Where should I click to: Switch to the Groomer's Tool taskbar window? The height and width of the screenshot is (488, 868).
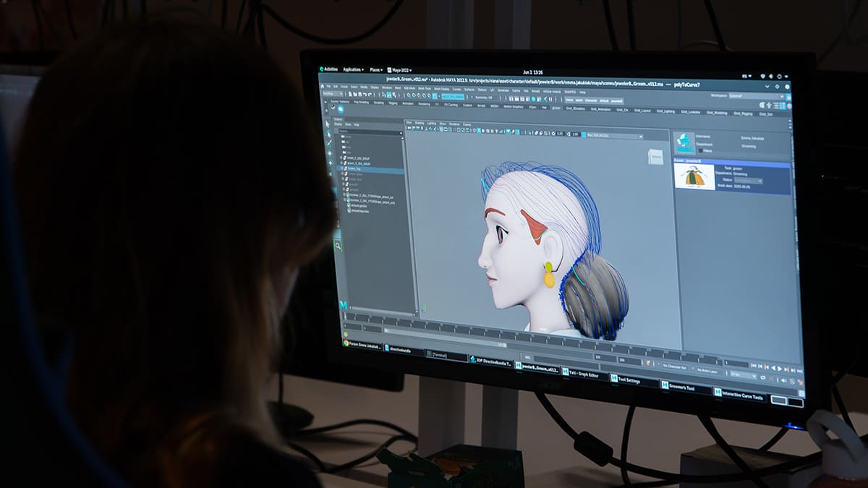[686, 387]
